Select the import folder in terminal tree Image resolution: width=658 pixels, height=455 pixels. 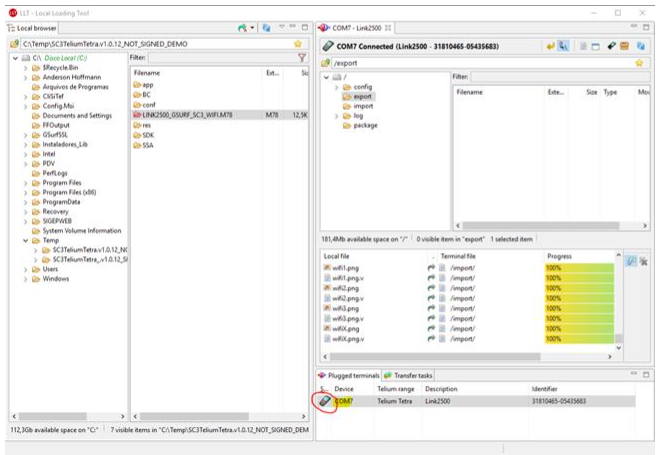click(x=363, y=106)
